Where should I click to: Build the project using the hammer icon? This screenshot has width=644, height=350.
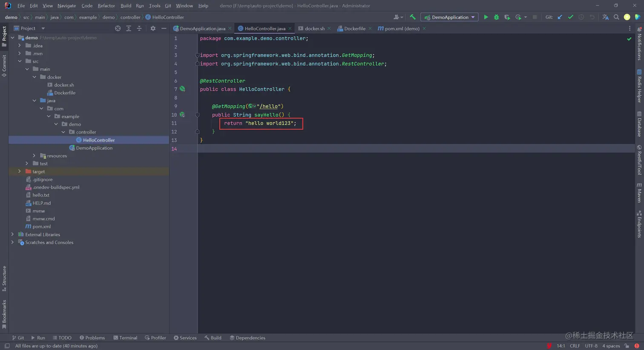pyautogui.click(x=412, y=17)
